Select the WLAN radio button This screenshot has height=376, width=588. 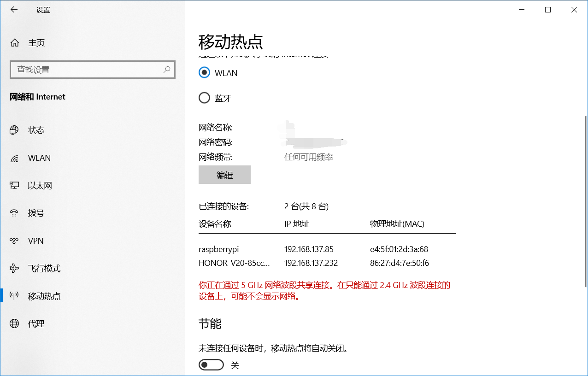click(204, 73)
